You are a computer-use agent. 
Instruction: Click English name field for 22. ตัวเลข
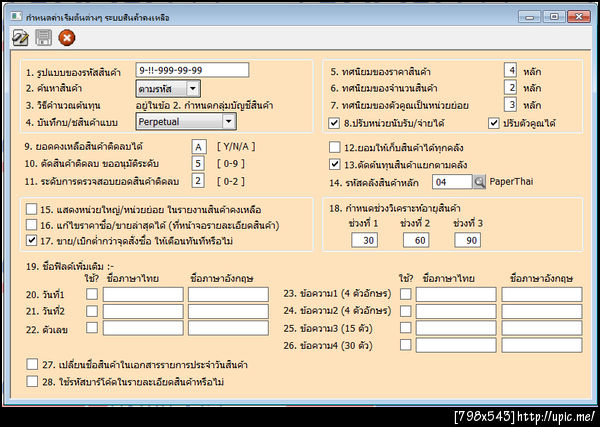[x=228, y=328]
